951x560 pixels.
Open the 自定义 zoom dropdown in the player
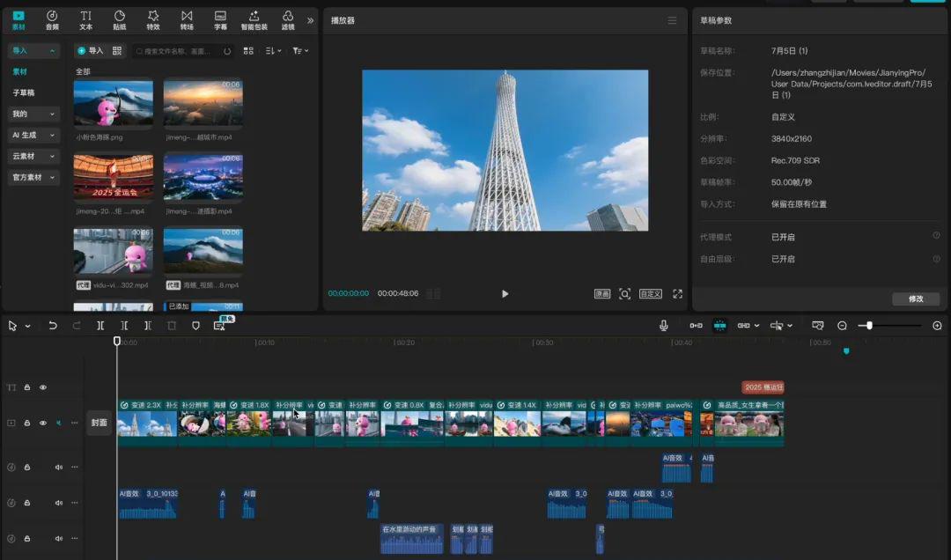[x=651, y=293]
